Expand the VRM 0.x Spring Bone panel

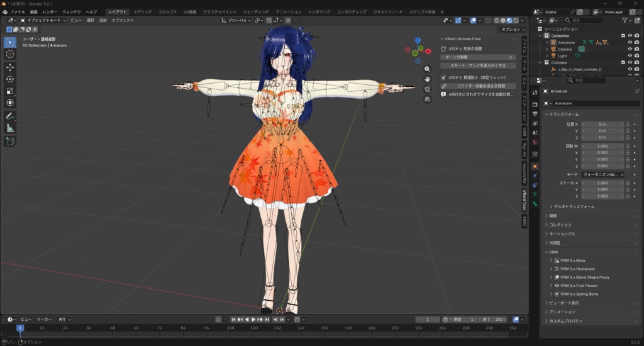[x=579, y=294]
